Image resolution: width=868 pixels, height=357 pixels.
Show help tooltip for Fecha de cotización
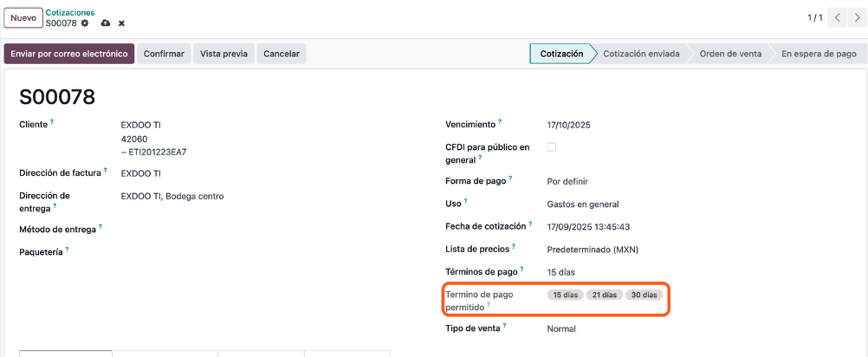coord(530,224)
